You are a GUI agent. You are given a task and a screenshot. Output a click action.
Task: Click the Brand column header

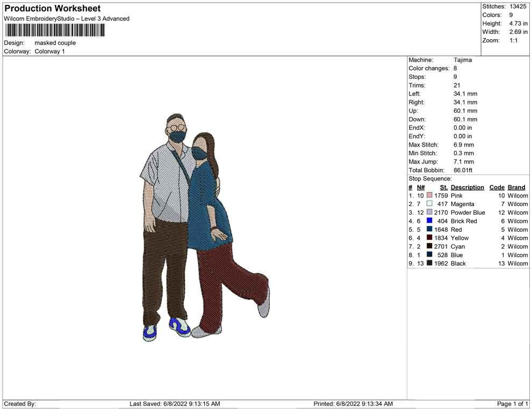516,187
